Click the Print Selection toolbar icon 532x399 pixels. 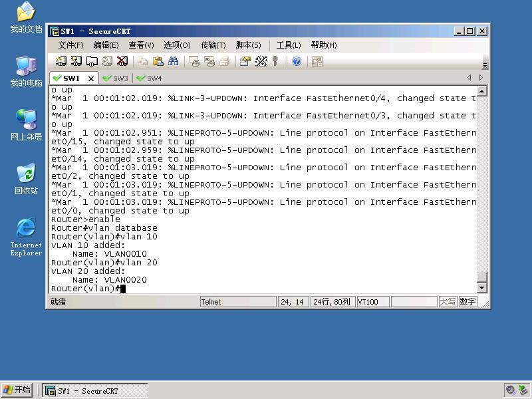pyautogui.click(x=209, y=61)
